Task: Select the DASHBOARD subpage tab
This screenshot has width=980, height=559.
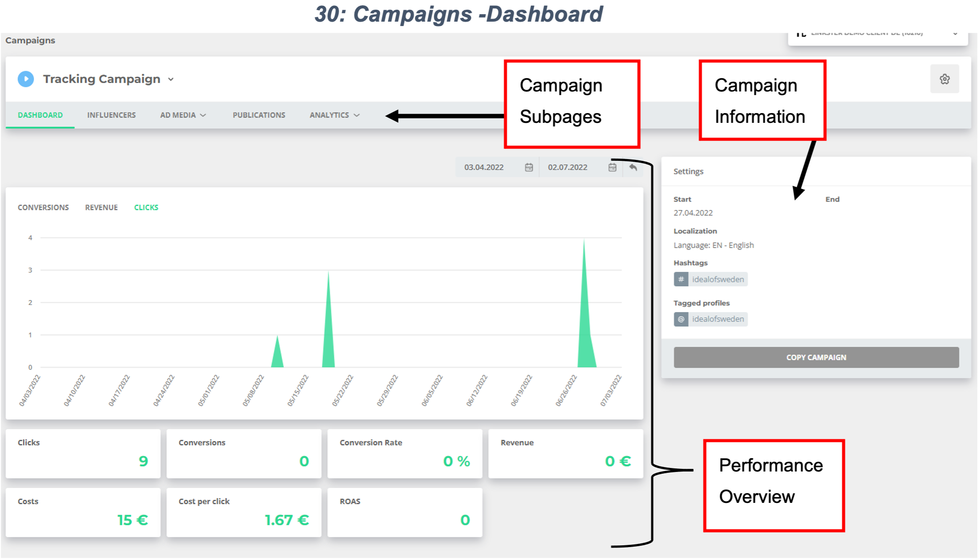Action: [x=40, y=114]
